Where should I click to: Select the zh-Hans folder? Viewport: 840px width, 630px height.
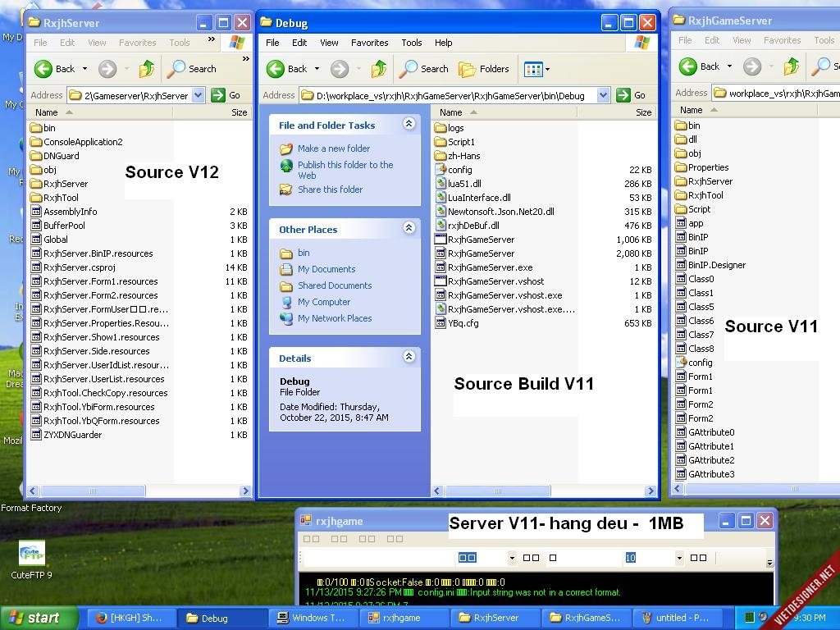click(458, 156)
